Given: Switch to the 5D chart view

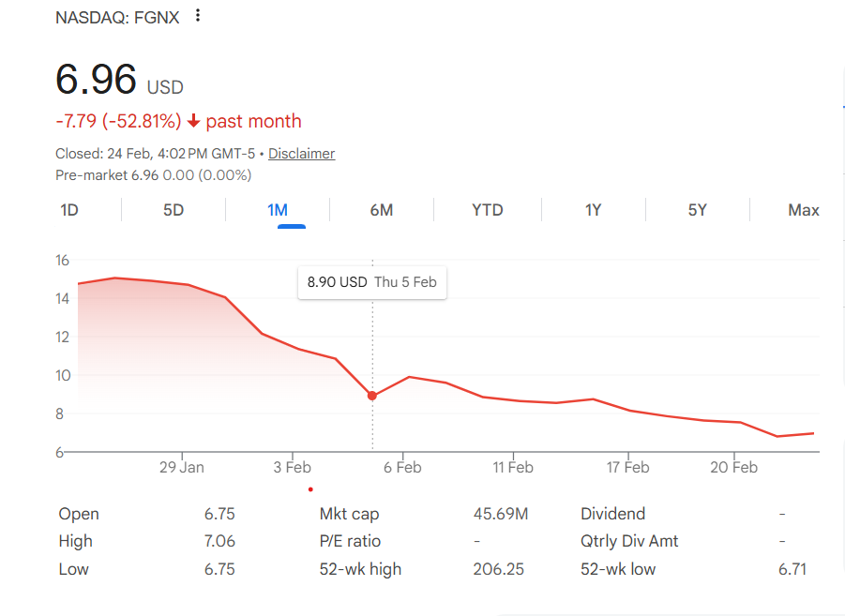Looking at the screenshot, I should (173, 209).
